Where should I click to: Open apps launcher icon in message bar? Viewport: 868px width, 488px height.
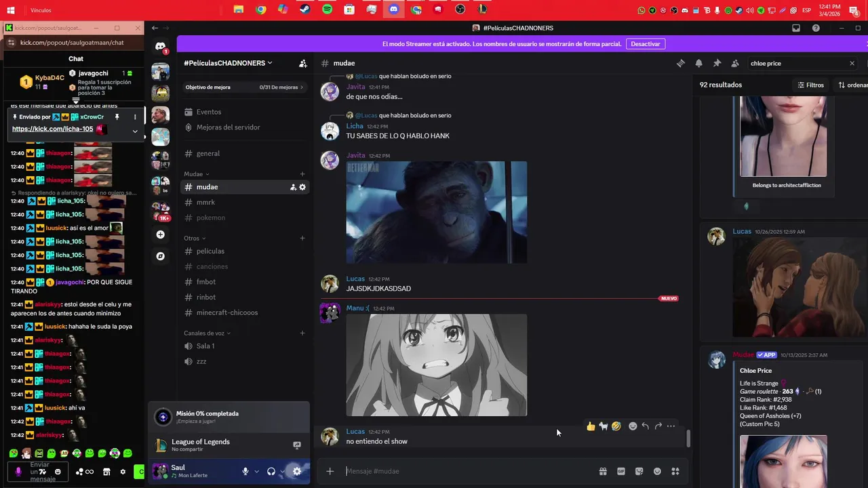[x=675, y=471]
